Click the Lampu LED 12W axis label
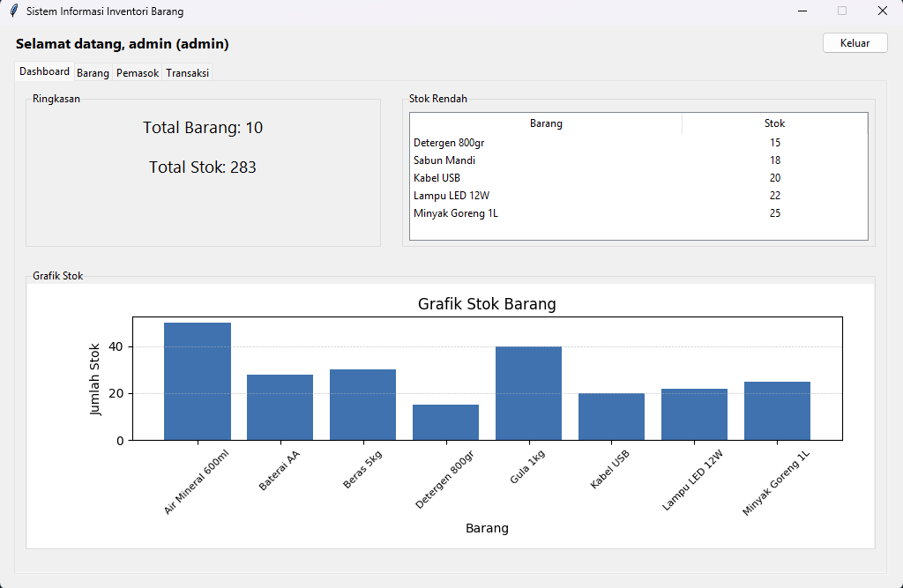 click(692, 480)
